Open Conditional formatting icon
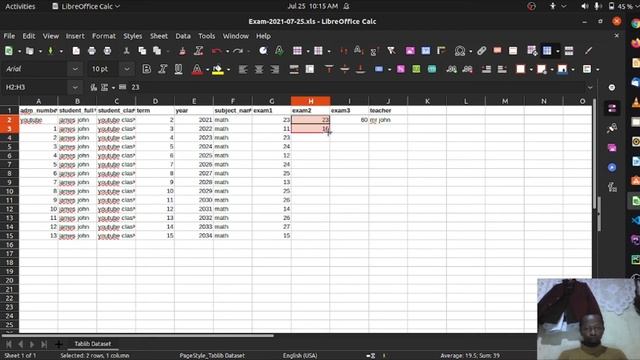The width and height of the screenshot is (640, 360). click(587, 69)
